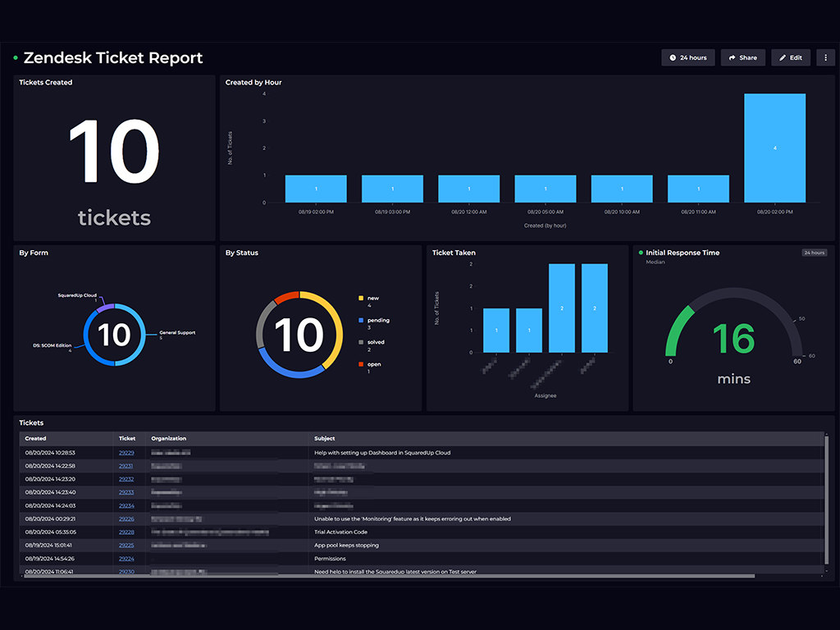This screenshot has width=840, height=630.
Task: Click the Subject column header
Action: pos(325,439)
